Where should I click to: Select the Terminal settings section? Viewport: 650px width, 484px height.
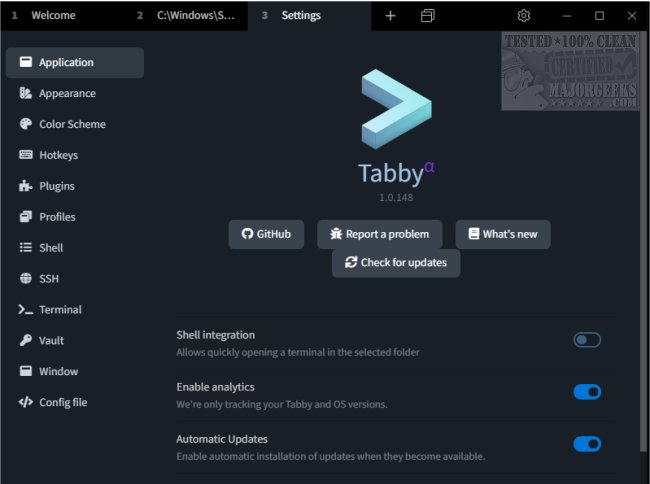click(60, 310)
